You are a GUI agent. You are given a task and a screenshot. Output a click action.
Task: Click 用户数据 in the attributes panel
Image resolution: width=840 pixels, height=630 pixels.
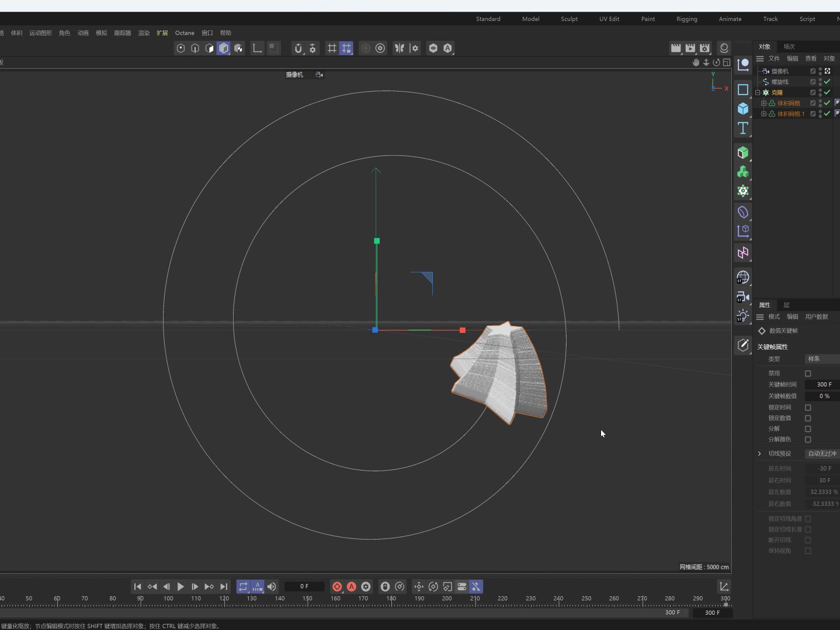coord(816,316)
